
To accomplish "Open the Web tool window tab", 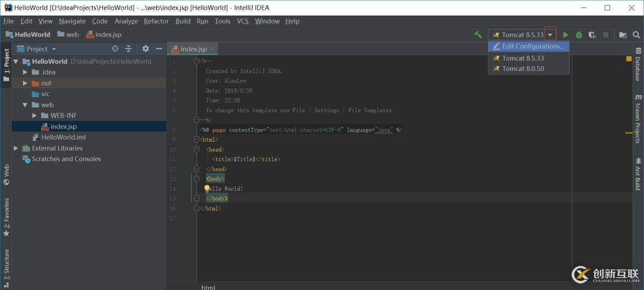I will 6,175.
